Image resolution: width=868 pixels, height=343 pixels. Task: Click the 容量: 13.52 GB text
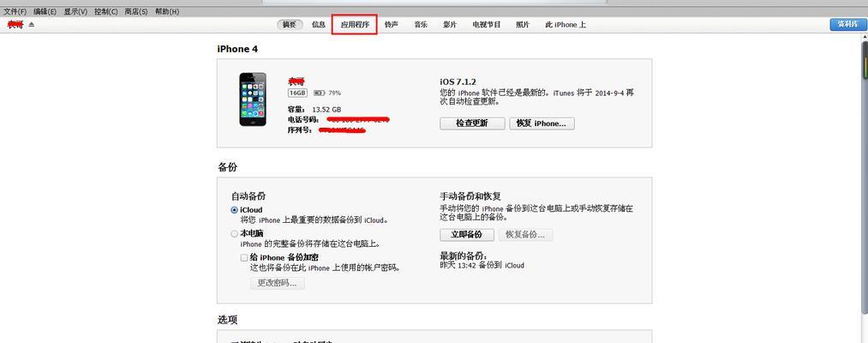click(314, 110)
